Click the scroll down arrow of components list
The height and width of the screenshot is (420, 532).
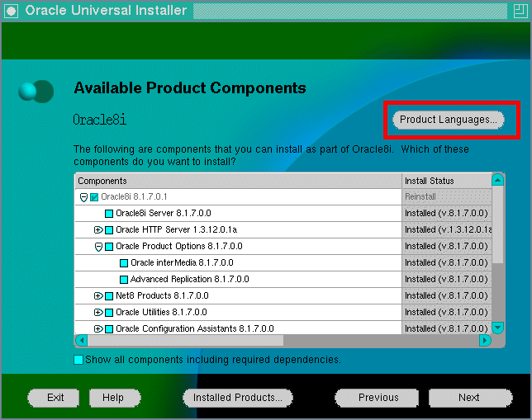coord(498,328)
